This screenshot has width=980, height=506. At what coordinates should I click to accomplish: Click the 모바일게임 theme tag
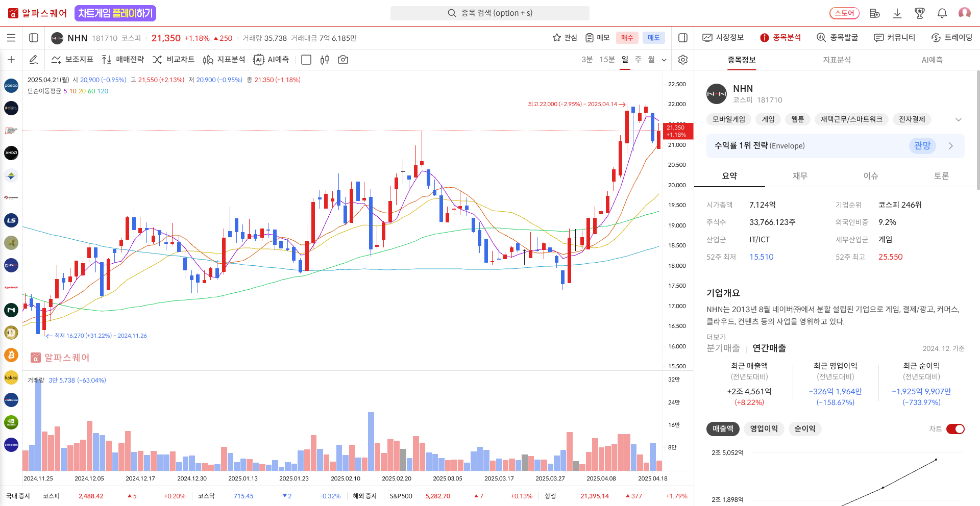[x=729, y=119]
